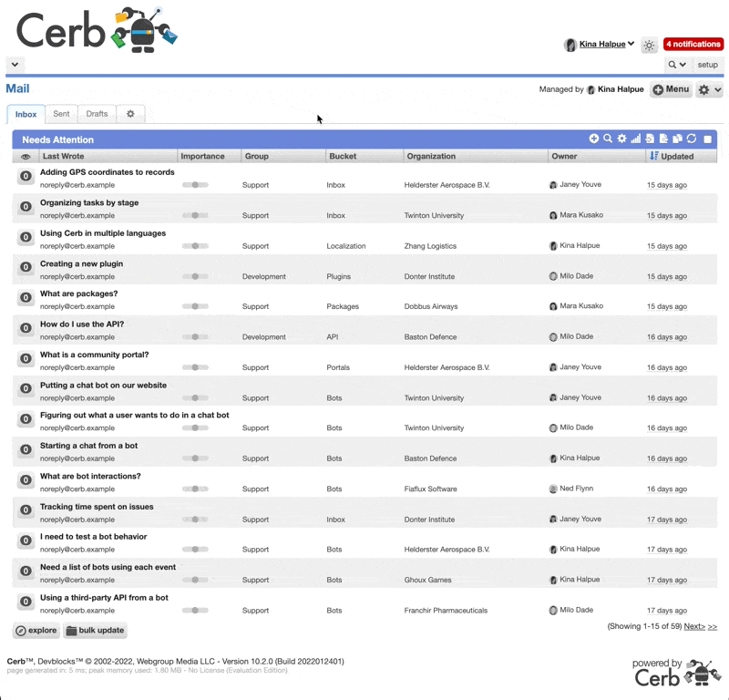Open the Mail workspace page title

(x=17, y=88)
